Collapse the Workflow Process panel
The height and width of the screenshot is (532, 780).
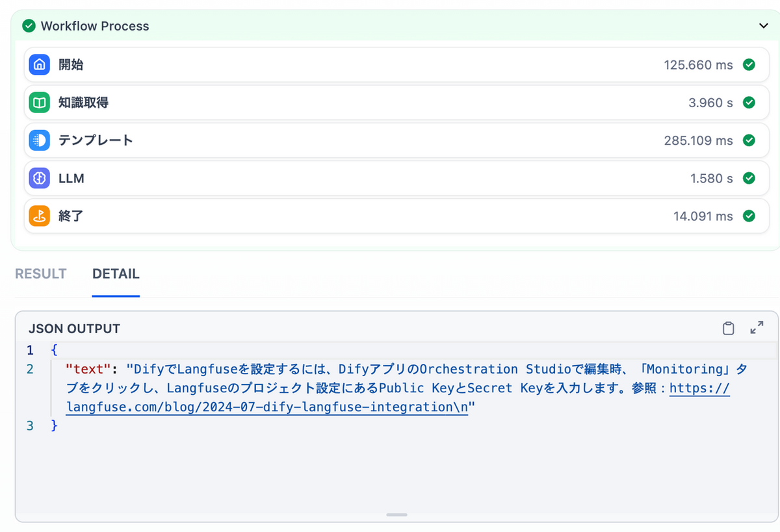[x=764, y=26]
